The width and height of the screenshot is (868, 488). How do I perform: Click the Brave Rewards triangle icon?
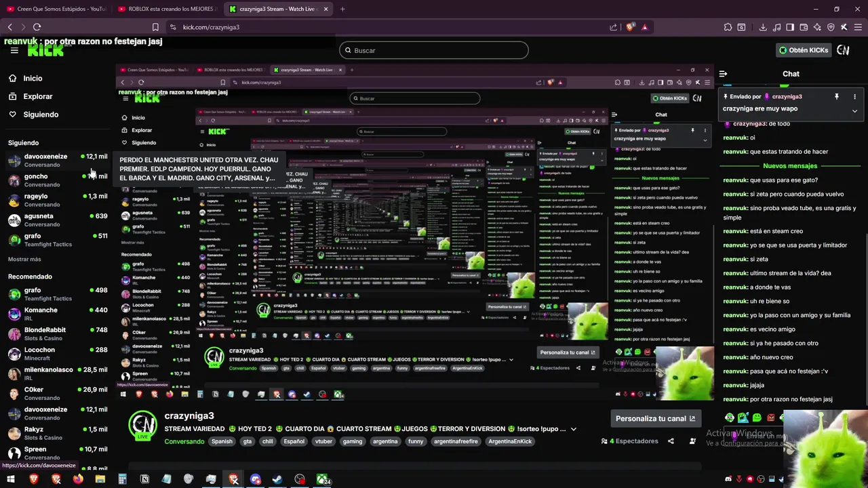(644, 27)
